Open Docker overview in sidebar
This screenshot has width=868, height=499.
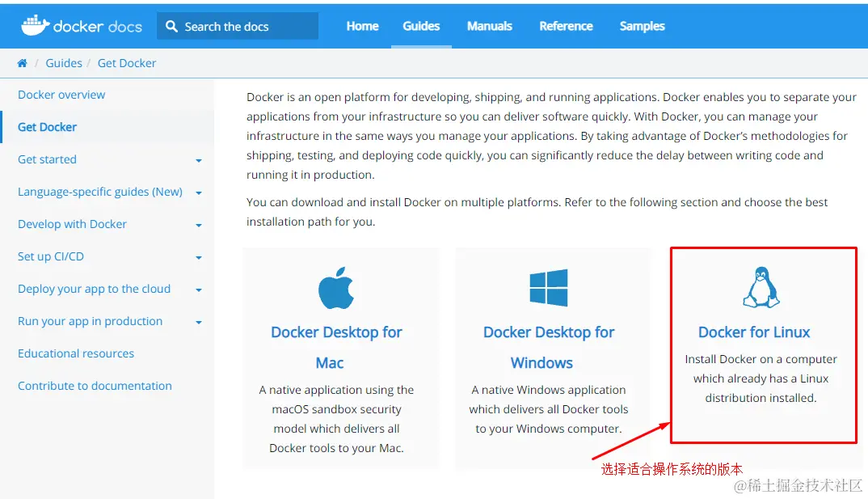coord(61,95)
